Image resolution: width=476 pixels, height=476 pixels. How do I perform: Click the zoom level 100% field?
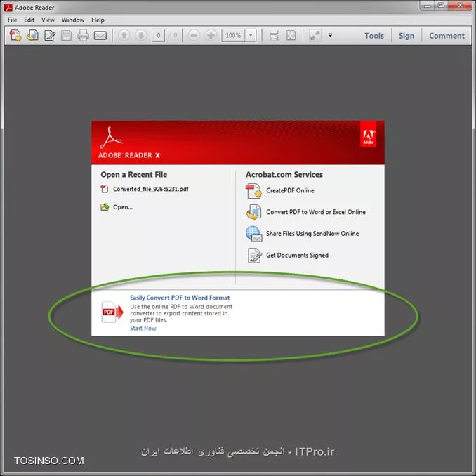233,36
